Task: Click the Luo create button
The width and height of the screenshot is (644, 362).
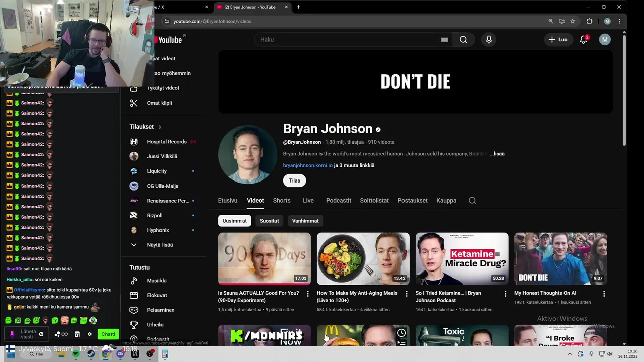Action: pyautogui.click(x=558, y=40)
